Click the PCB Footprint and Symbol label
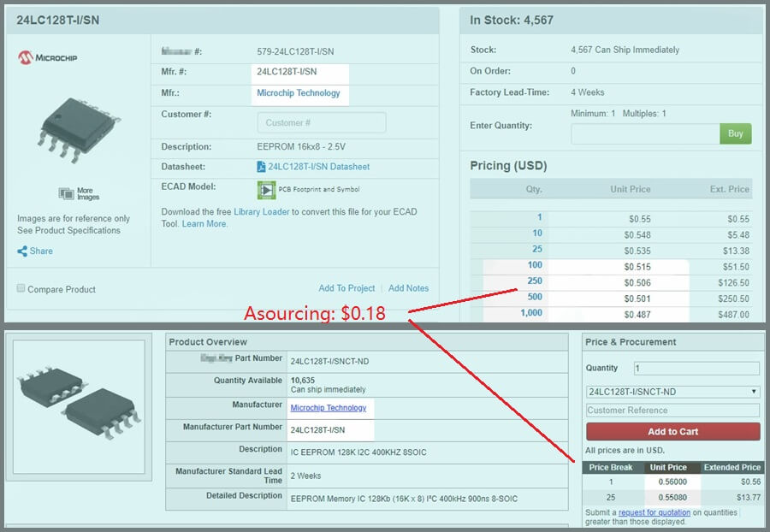The height and width of the screenshot is (532, 770). point(319,189)
